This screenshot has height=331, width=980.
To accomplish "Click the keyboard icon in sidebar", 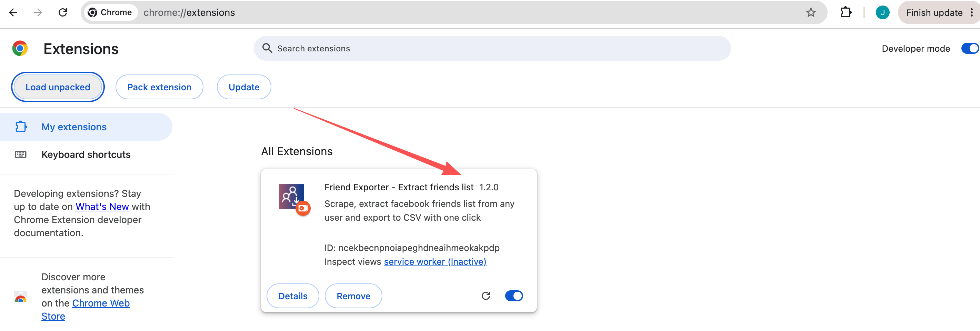I will pyautogui.click(x=21, y=154).
